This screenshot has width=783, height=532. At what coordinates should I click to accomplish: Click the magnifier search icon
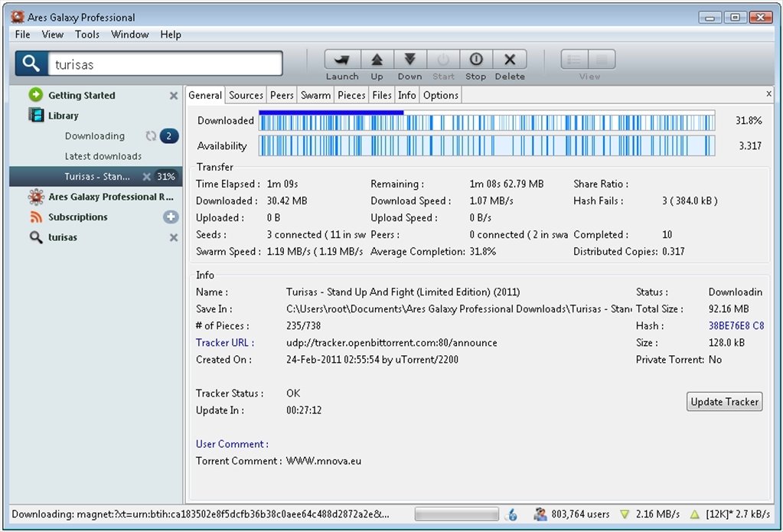[x=31, y=64]
